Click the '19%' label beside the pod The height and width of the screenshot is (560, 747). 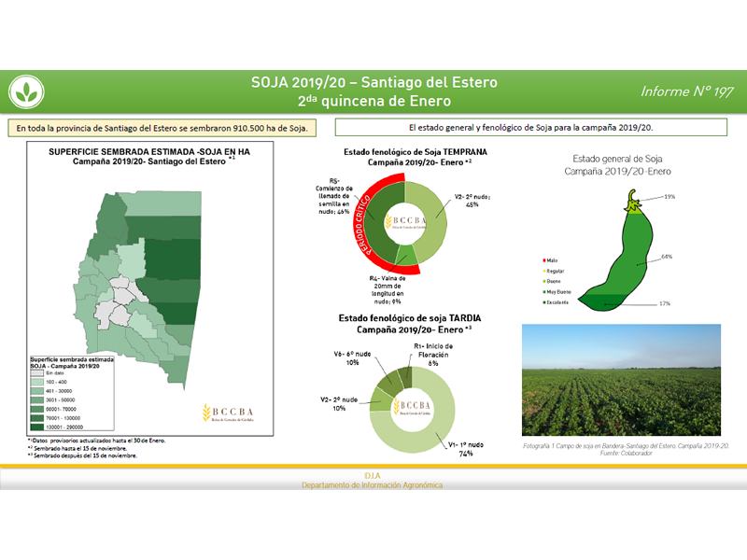pos(669,196)
